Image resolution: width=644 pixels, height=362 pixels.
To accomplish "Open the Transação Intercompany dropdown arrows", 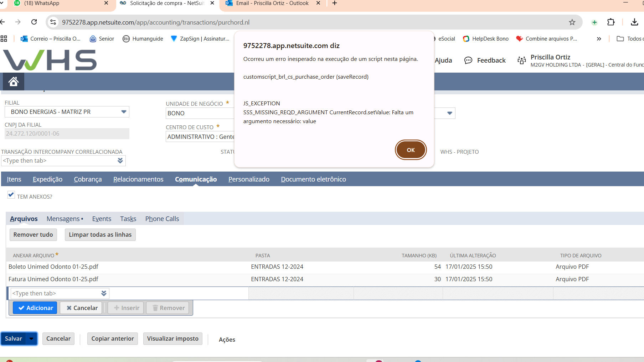I will [120, 161].
